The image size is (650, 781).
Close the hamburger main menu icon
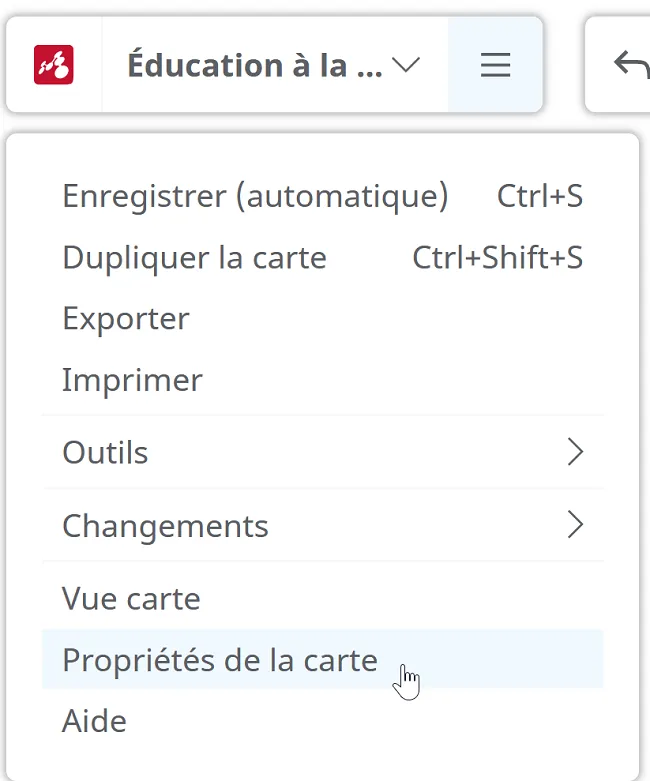pos(495,65)
